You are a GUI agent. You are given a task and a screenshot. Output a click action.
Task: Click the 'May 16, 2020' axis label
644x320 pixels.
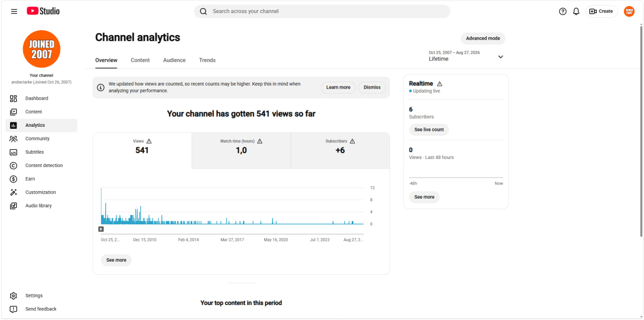[276, 240]
